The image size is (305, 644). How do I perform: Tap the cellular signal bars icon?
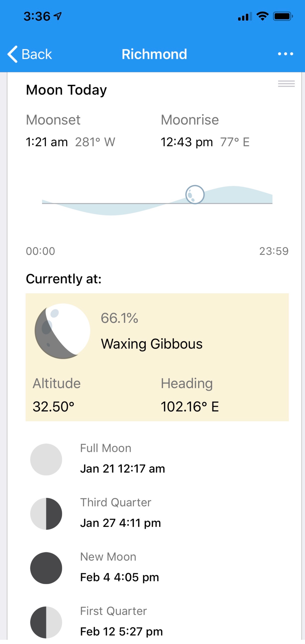(245, 17)
